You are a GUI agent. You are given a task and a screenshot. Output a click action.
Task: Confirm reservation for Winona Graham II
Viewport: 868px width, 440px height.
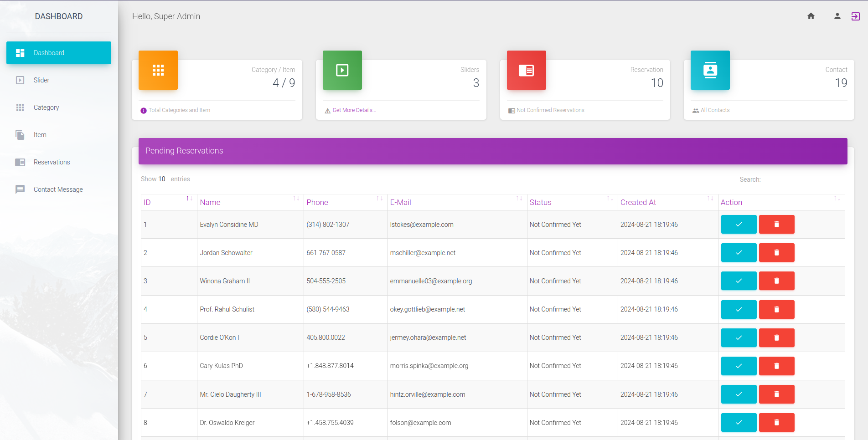[x=739, y=281]
